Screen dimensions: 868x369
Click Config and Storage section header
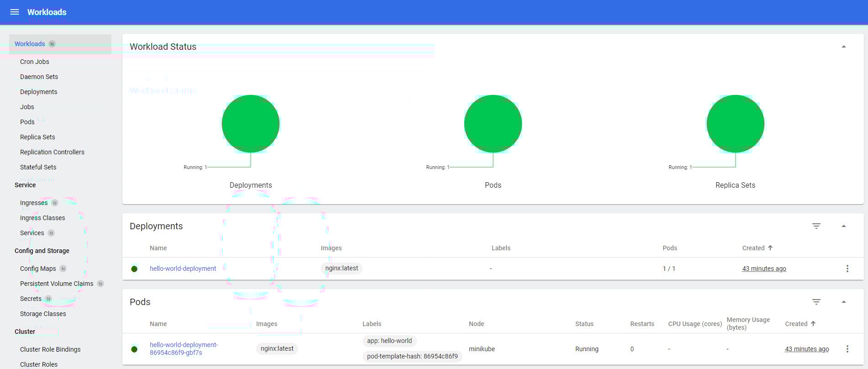42,251
